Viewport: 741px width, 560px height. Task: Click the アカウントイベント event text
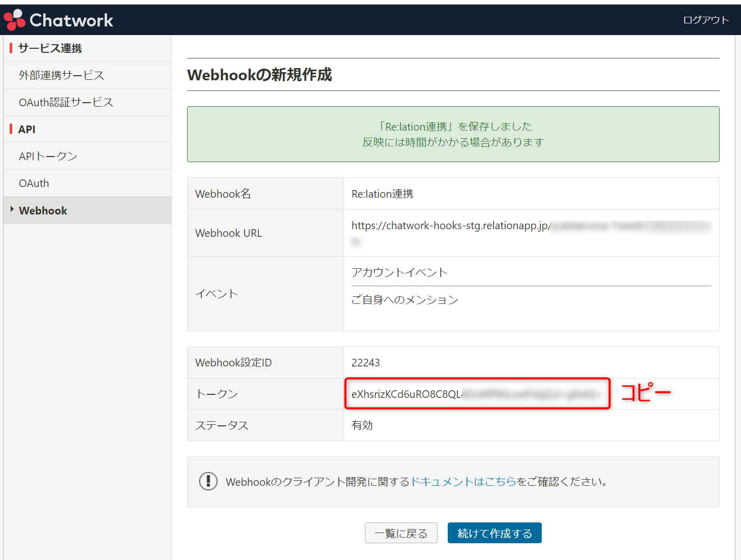tap(399, 272)
